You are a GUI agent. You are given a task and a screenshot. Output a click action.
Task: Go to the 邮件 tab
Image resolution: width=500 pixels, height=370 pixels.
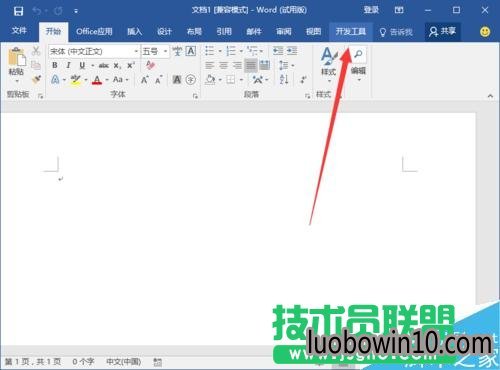click(254, 32)
